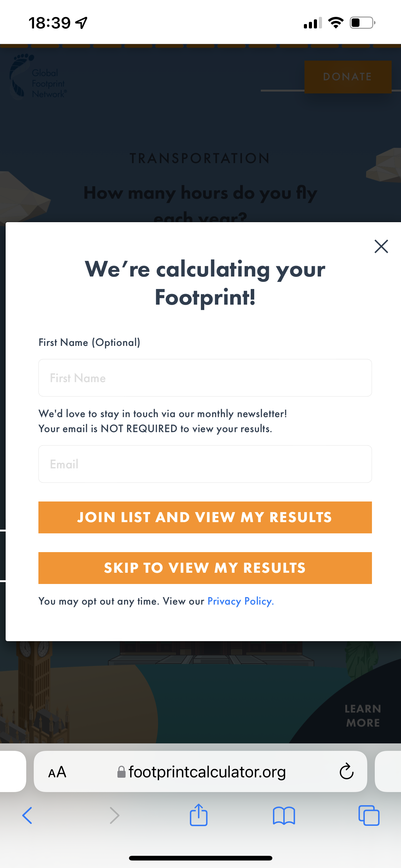This screenshot has width=401, height=868.
Task: Open the Privacy Policy link
Action: point(240,601)
